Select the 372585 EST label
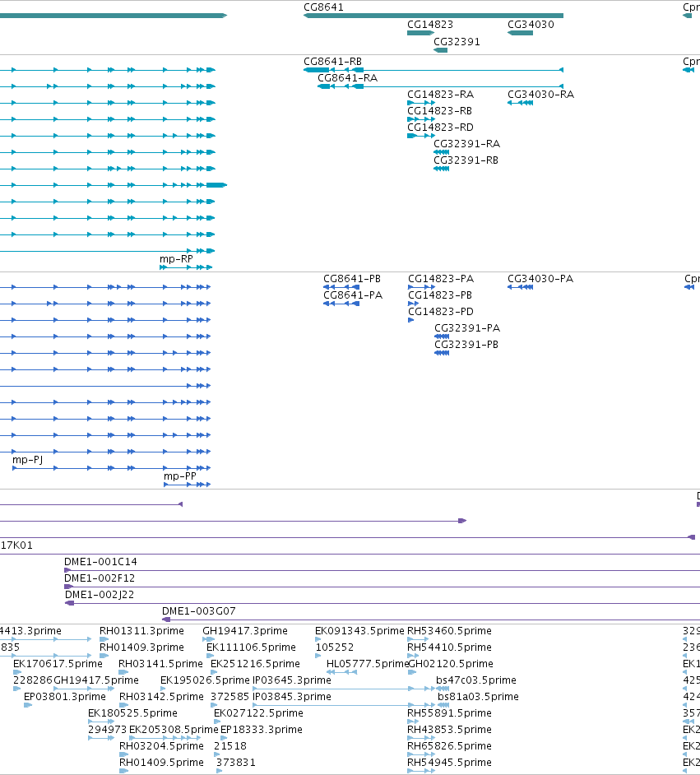 (x=229, y=696)
